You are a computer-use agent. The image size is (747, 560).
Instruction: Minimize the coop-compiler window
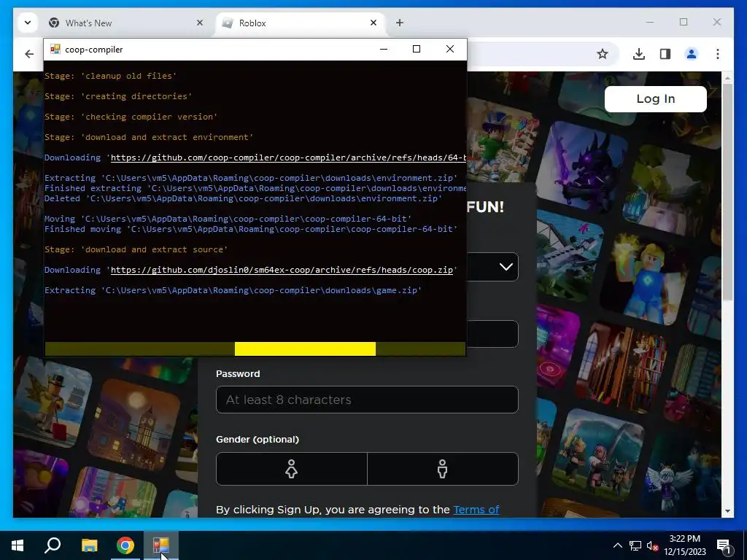[x=384, y=49]
